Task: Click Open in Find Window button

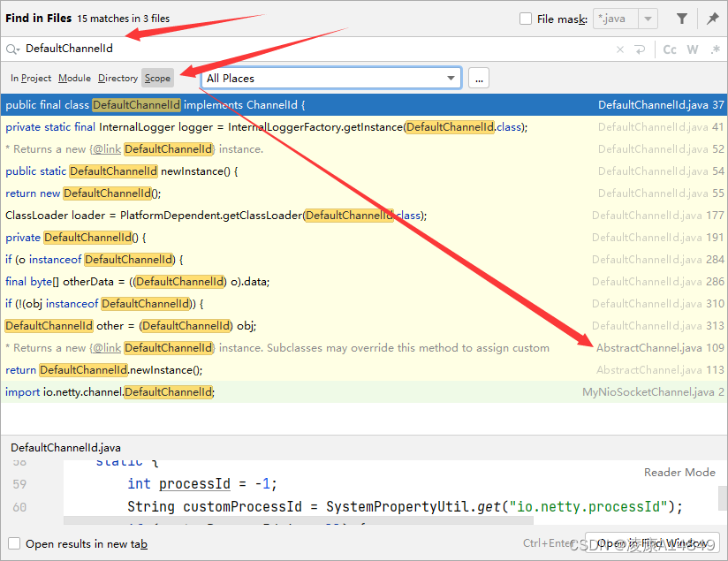Action: tap(652, 542)
